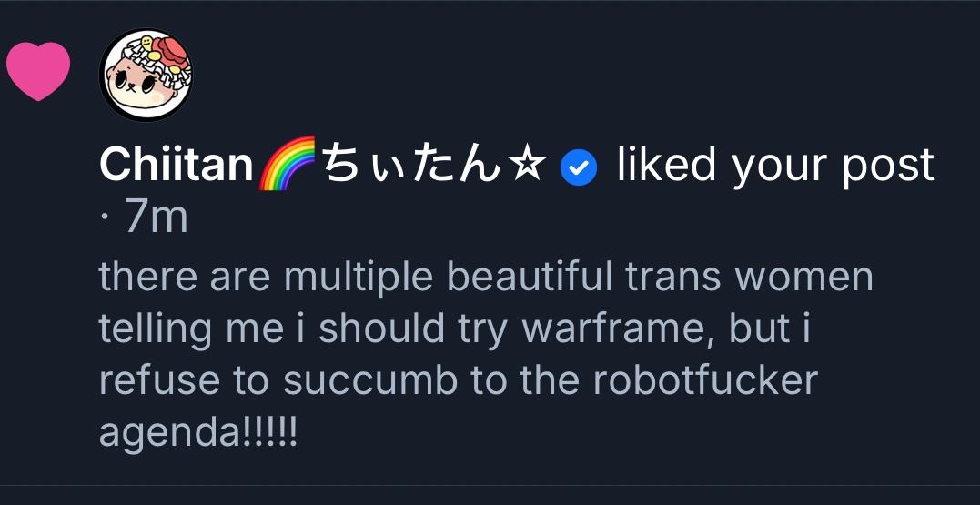Click the "liked your post" notification text

775,166
